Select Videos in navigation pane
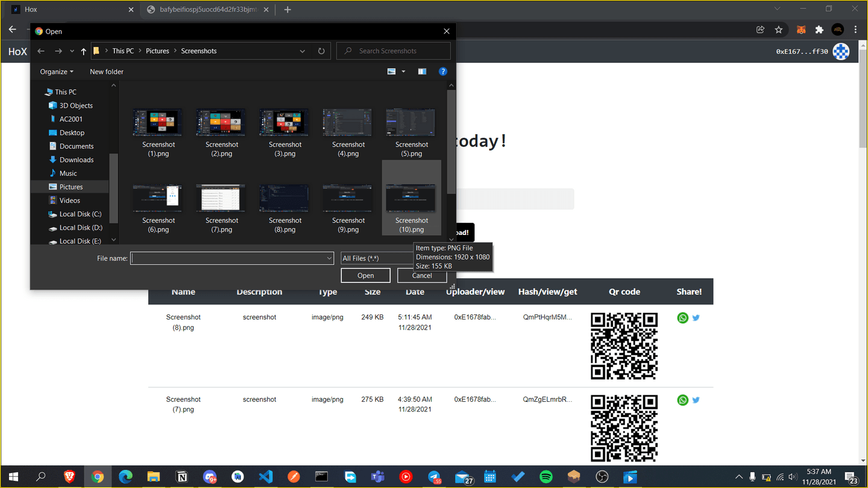 (x=64, y=201)
